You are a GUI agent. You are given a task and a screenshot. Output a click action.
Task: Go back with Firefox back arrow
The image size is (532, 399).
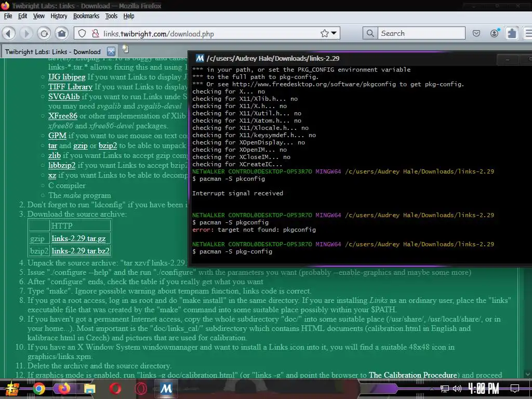click(8, 33)
